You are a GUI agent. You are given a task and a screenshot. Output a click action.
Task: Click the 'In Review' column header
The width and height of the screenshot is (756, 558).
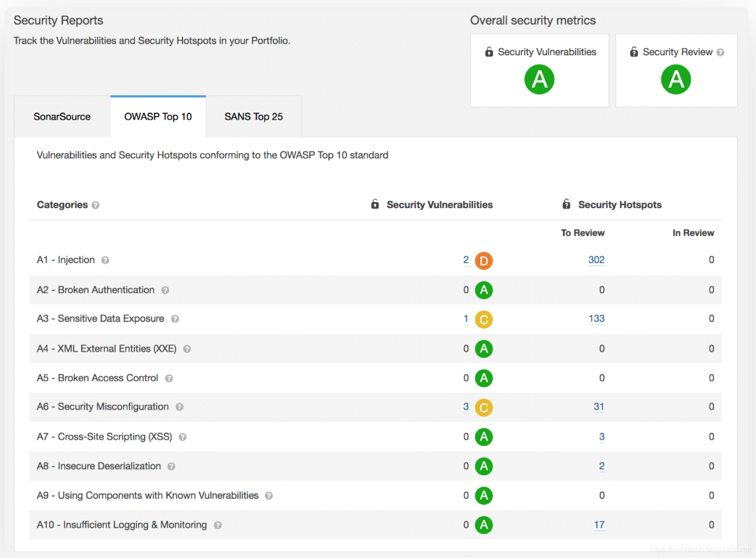[693, 233]
